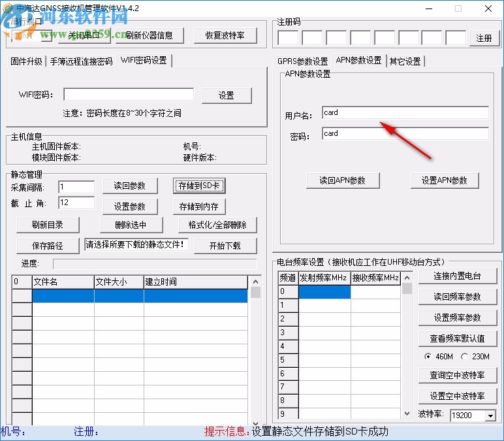Click the 查看频率默认值 button
The image size is (504, 441).
(x=458, y=338)
